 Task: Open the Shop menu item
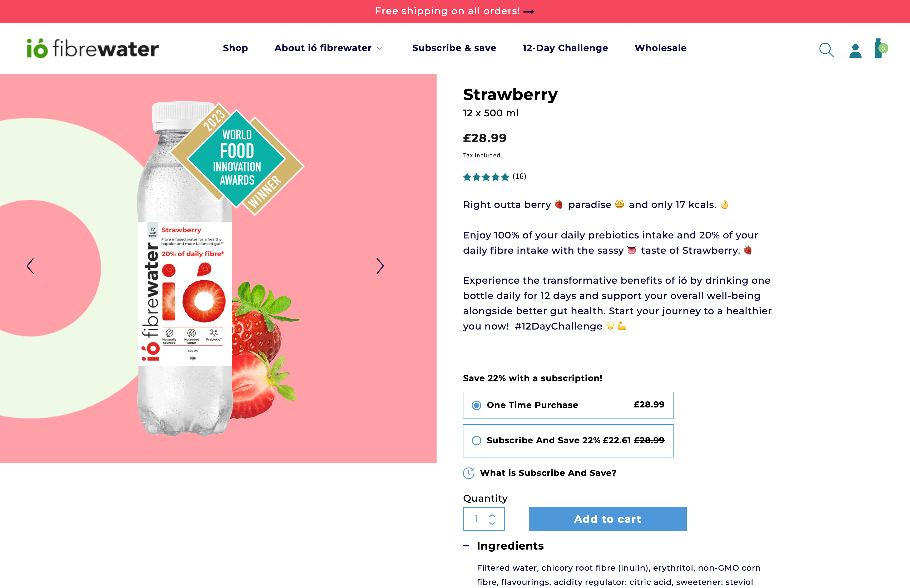235,48
